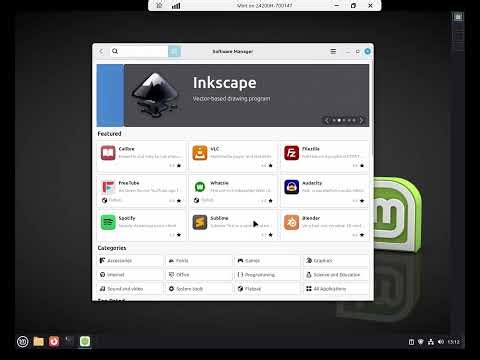
Task: Click the icon at top right of desktop
Action: pos(458,16)
